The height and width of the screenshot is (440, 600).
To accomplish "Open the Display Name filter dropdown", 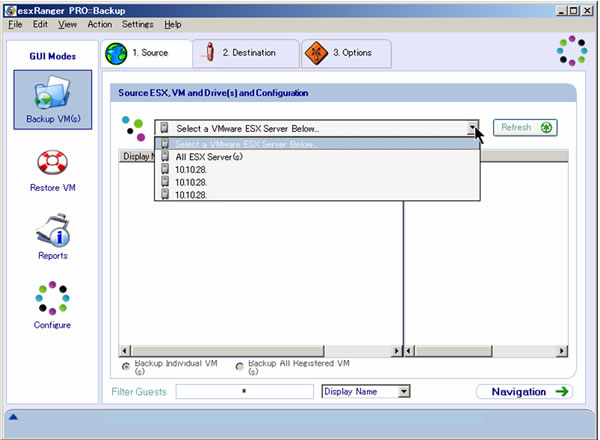I will point(404,391).
